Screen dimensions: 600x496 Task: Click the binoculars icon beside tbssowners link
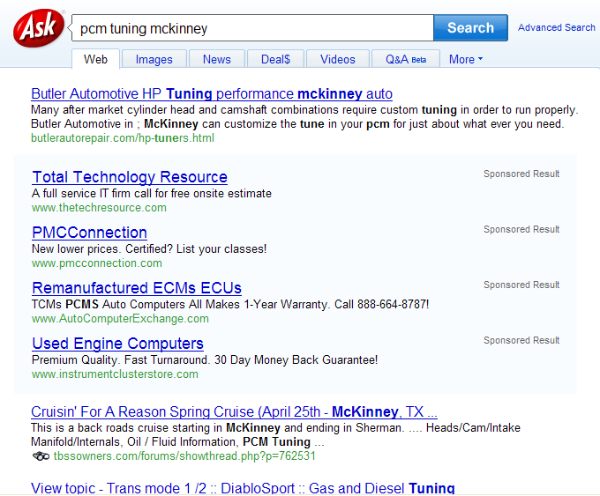pyautogui.click(x=39, y=456)
